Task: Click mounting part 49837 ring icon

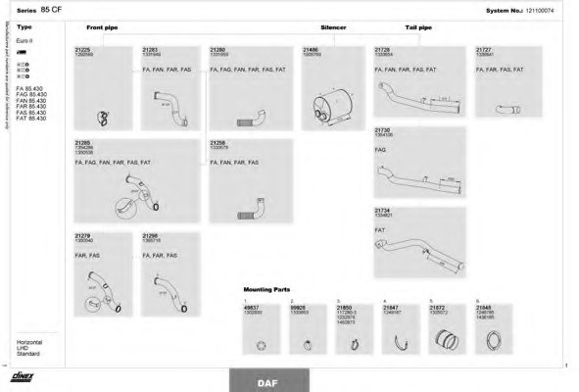Action: click(261, 345)
